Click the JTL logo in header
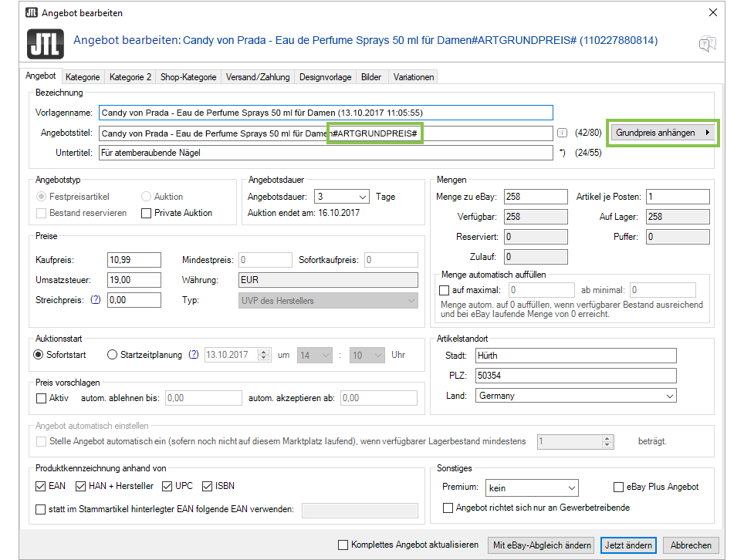The width and height of the screenshot is (744, 560). [x=45, y=44]
